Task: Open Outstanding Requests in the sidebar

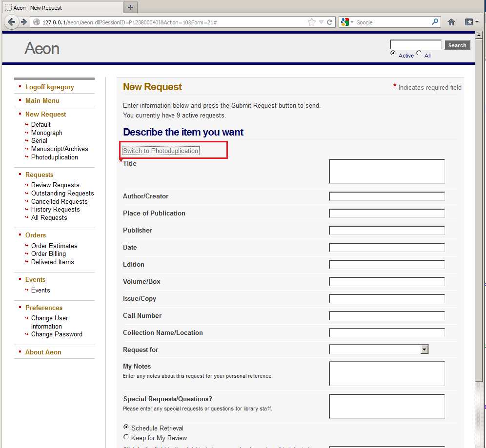Action: tap(62, 193)
